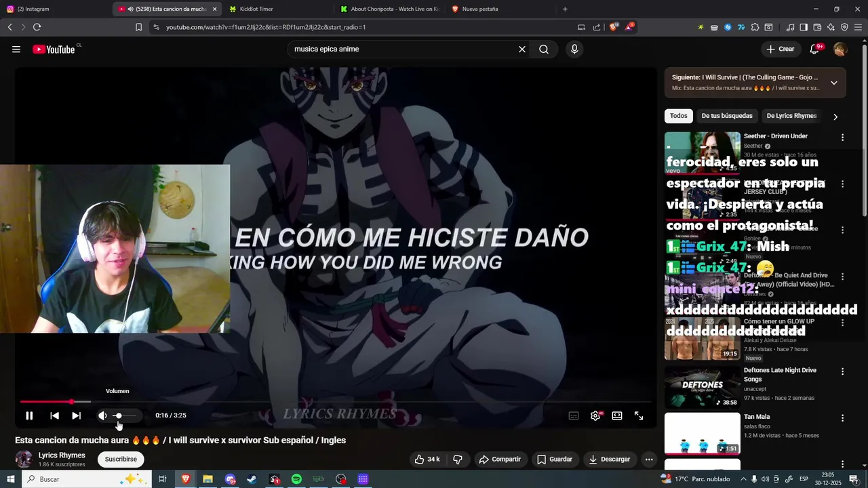Share video via Compartir
Image resolution: width=868 pixels, height=488 pixels.
[500, 460]
